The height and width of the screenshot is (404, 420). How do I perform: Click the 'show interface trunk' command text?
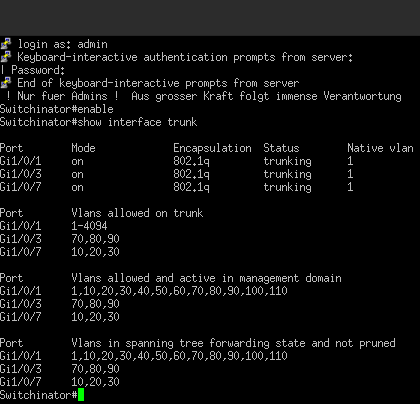(137, 122)
